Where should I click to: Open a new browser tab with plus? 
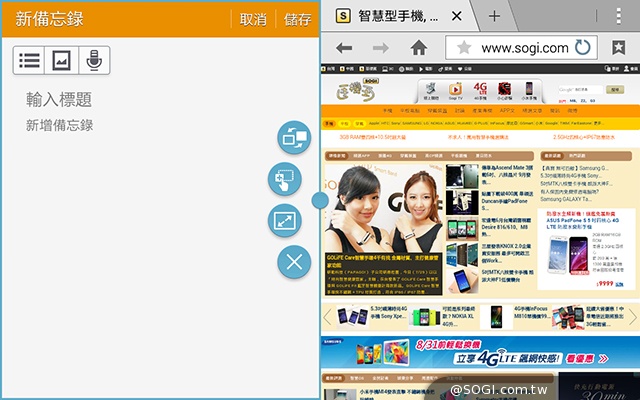tap(494, 16)
